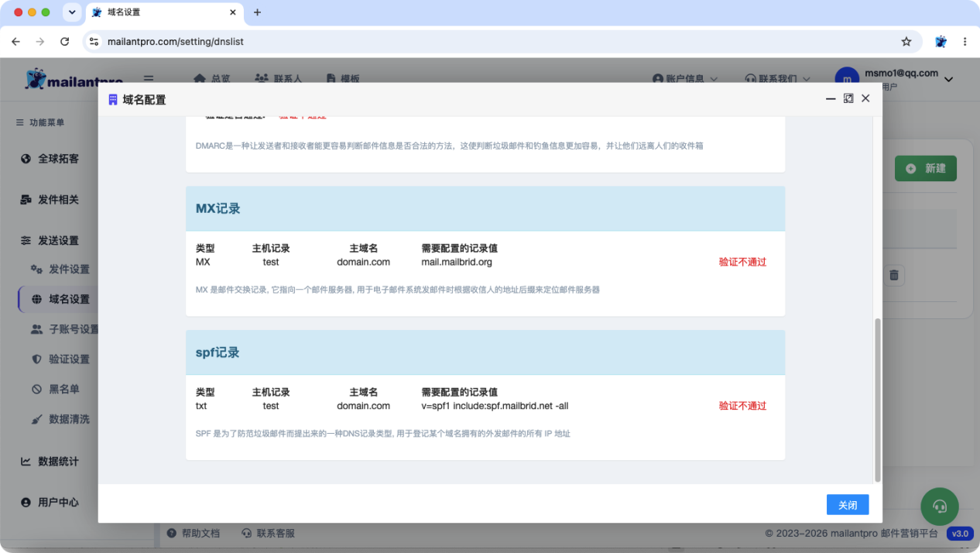
Task: Close the 域名设置 browser tab
Action: pyautogui.click(x=232, y=12)
